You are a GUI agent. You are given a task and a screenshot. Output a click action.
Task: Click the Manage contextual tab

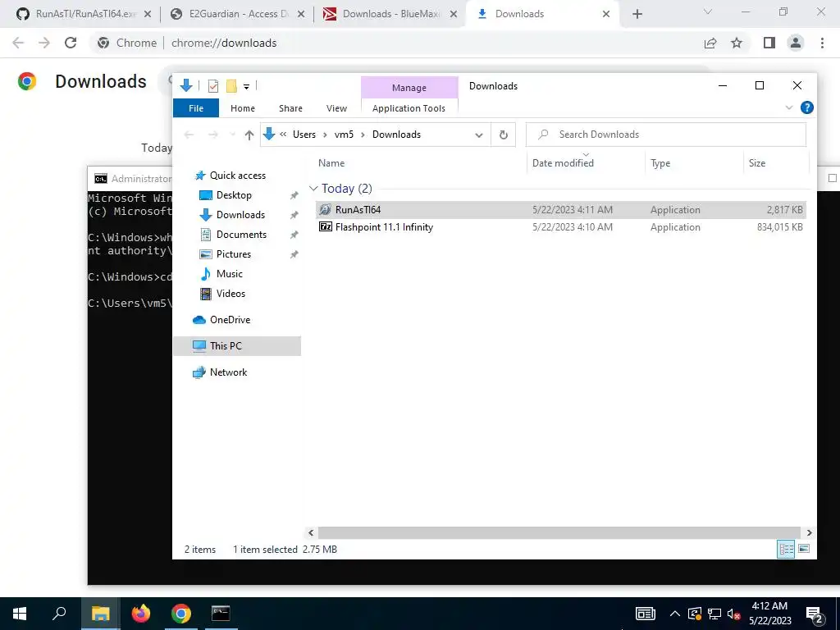409,87
